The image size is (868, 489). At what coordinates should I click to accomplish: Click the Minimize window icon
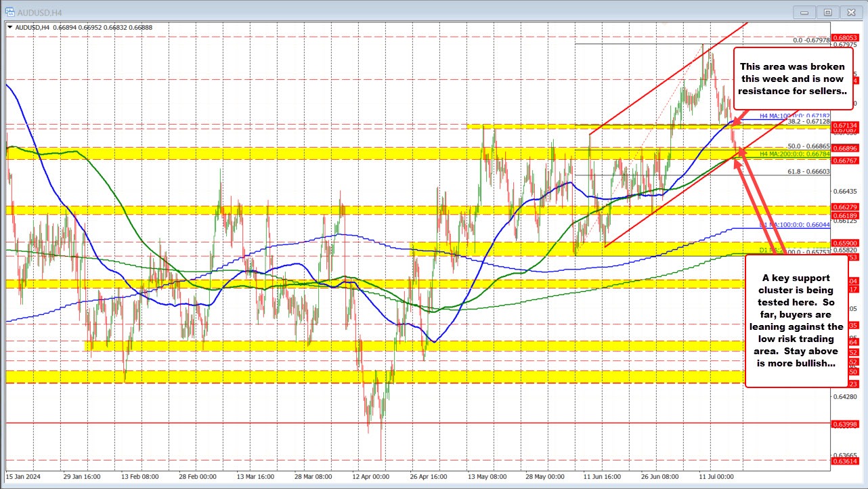pyautogui.click(x=804, y=12)
